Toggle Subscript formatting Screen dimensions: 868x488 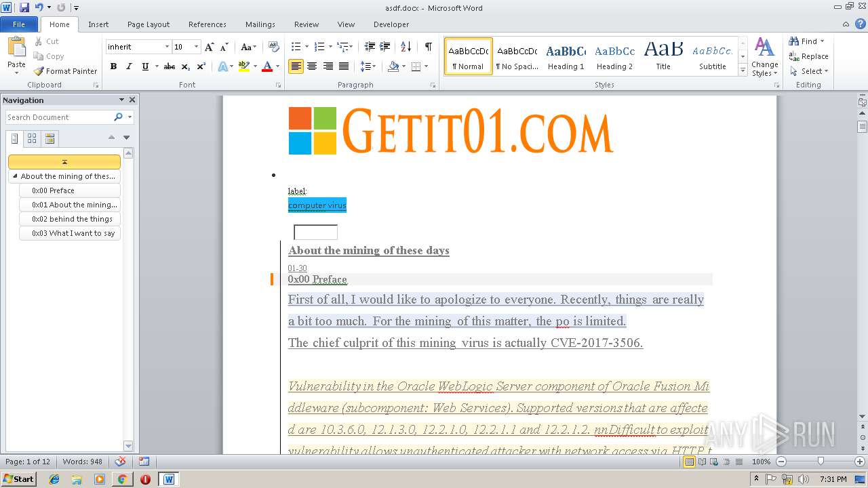click(x=186, y=66)
